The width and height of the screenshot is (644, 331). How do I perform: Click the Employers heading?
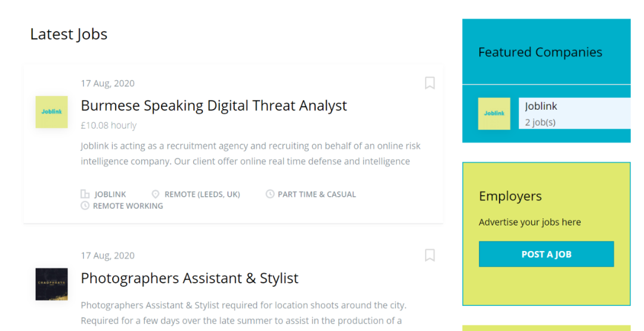pos(510,196)
